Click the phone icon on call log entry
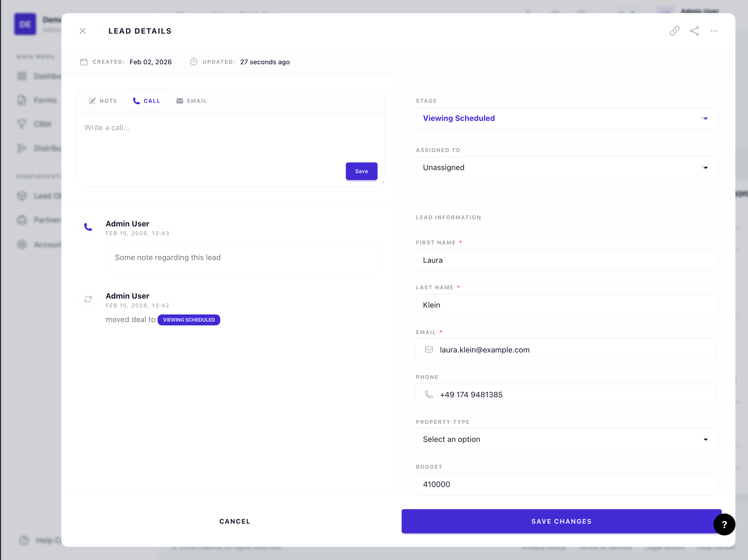Viewport: 748px width, 560px height. coord(88,227)
